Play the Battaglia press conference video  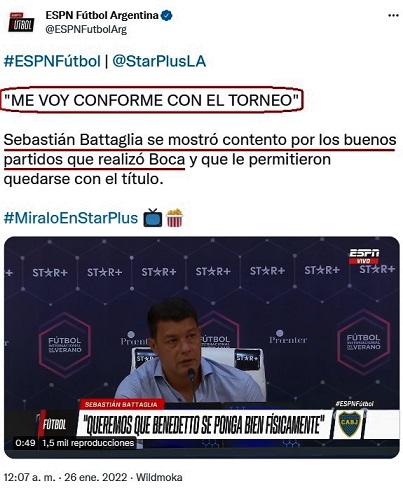click(202, 347)
